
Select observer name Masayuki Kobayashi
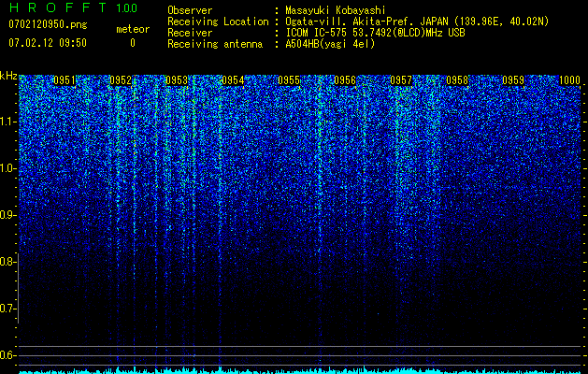click(336, 10)
